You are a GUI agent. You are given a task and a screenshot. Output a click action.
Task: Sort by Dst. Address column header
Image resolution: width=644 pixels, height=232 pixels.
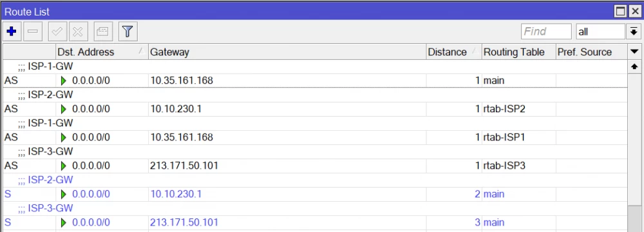click(x=102, y=52)
